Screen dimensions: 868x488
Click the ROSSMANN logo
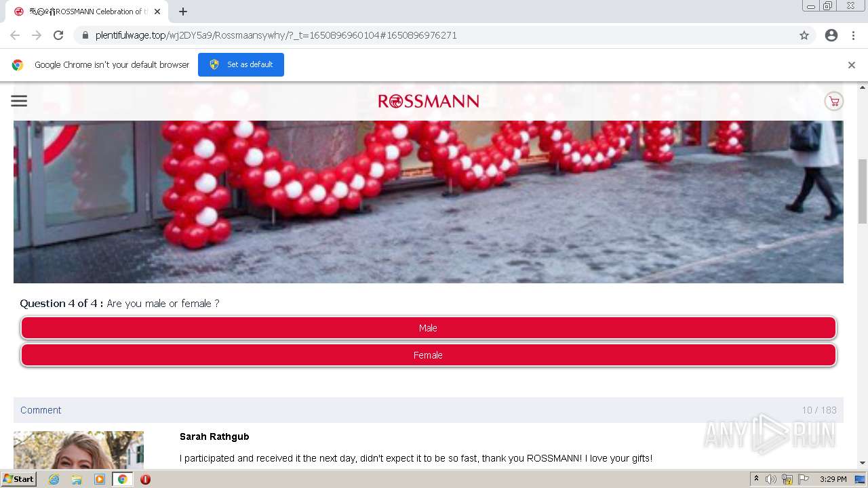point(429,101)
